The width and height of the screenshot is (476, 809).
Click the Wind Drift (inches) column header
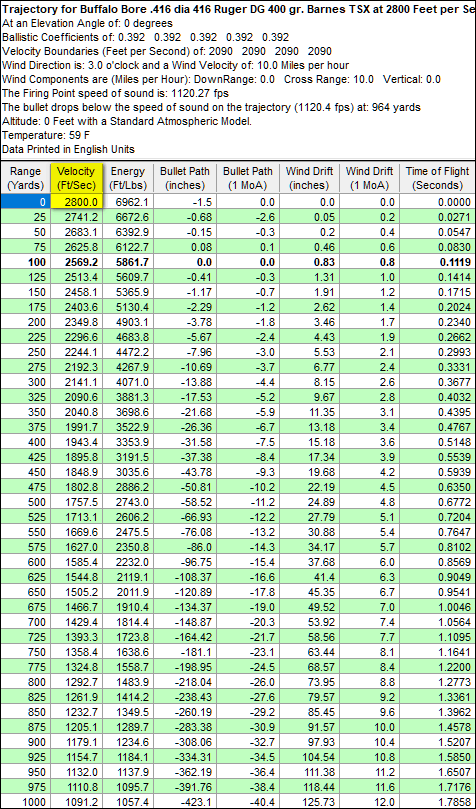(310, 178)
